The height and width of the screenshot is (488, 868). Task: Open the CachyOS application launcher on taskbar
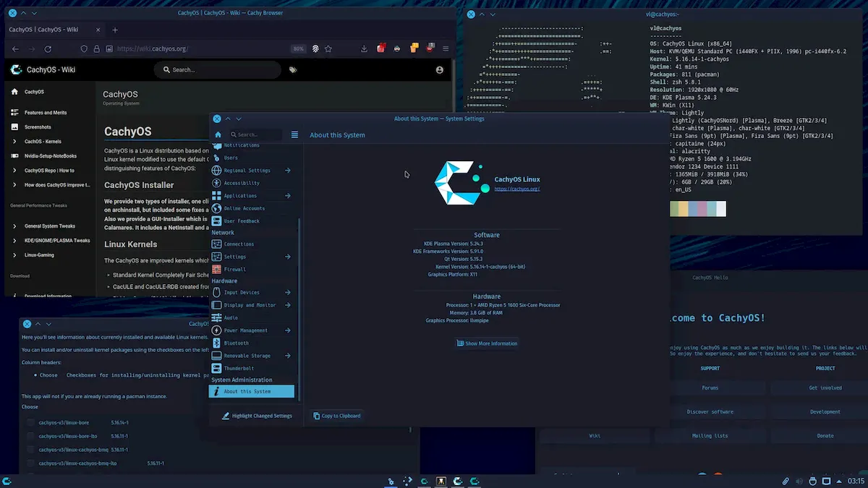(x=7, y=481)
